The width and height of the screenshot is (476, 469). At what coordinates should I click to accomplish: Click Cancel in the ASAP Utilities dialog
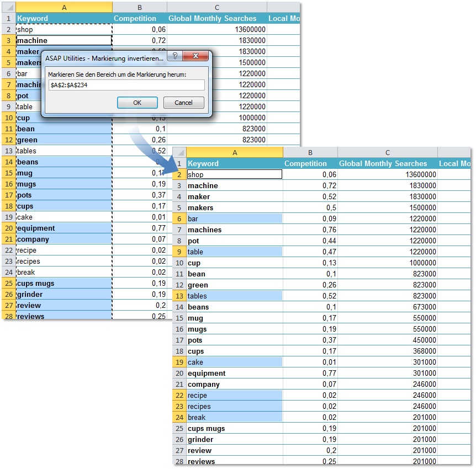point(183,103)
